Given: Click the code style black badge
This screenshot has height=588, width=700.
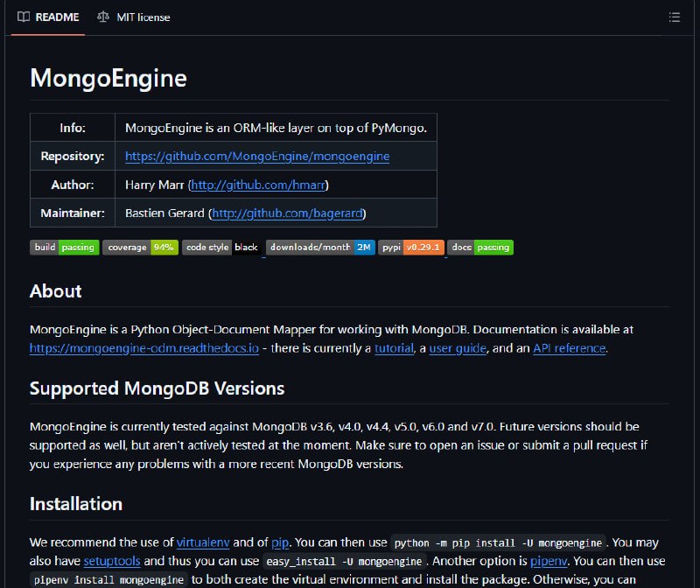Looking at the screenshot, I should coord(222,248).
